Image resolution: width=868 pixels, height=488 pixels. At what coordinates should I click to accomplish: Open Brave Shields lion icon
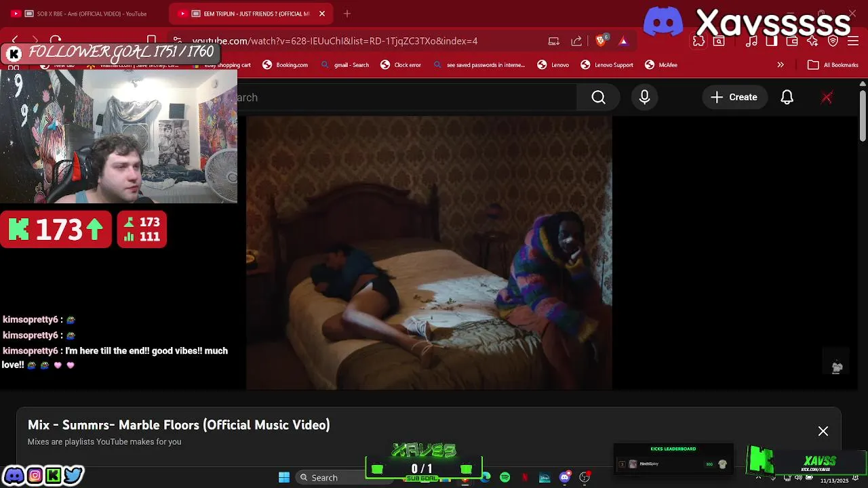point(601,41)
